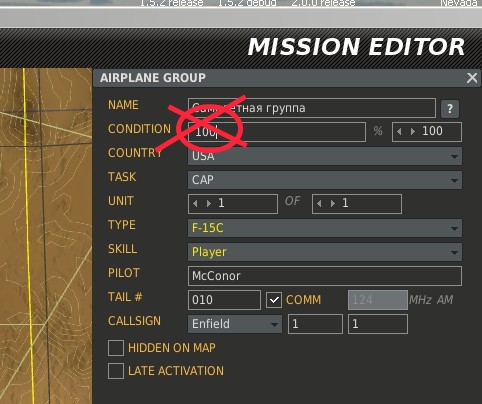
Task: Click the Pilot field containing McConor
Action: click(325, 276)
